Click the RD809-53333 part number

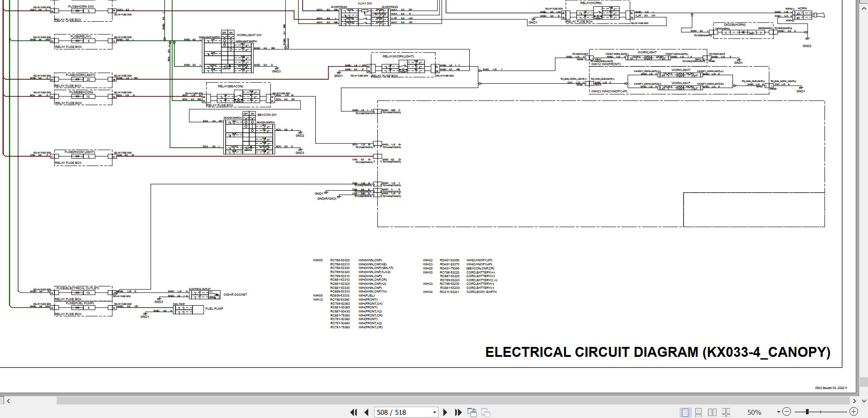[340, 296]
